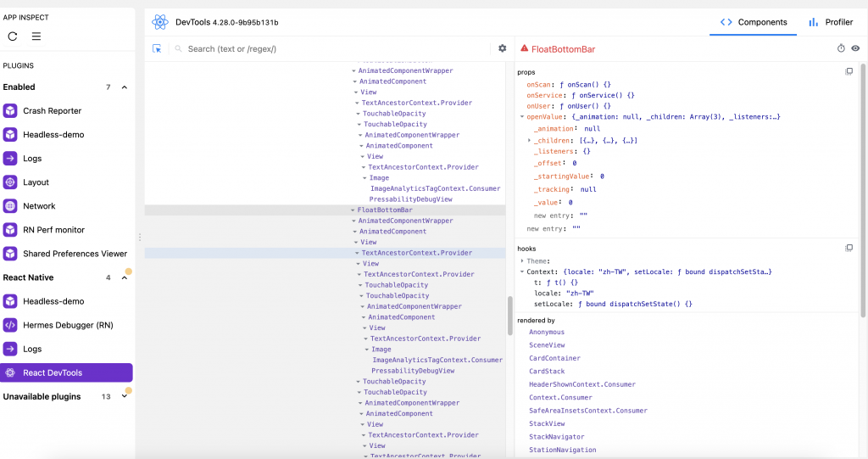Click the _animation null value
Viewport: 868px width, 459px height.
[x=592, y=129]
